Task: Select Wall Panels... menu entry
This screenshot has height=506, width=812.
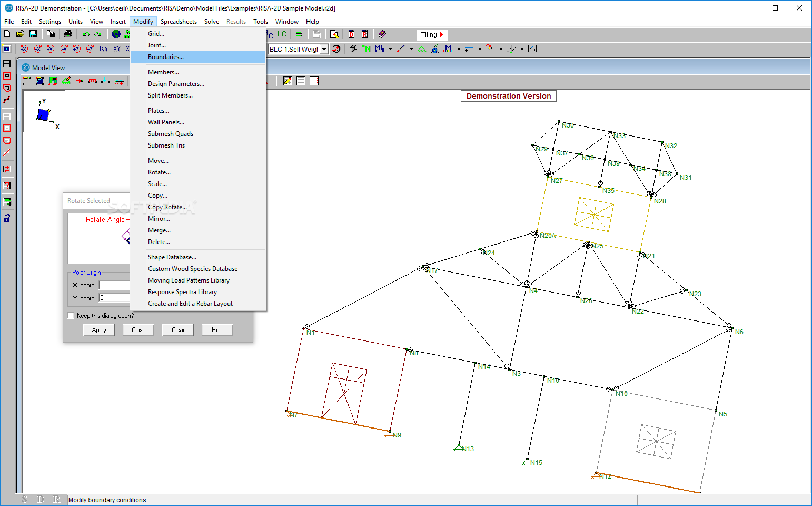Action: coord(198,122)
